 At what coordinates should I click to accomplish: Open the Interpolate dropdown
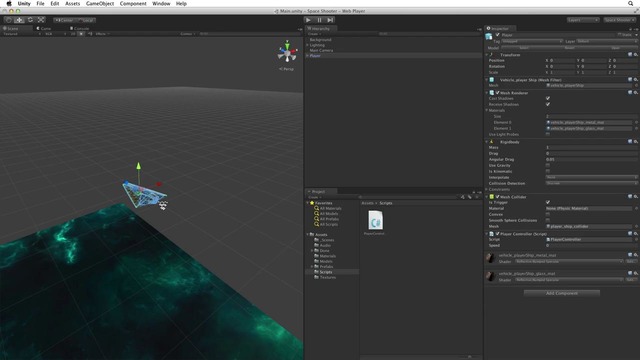tap(591, 177)
